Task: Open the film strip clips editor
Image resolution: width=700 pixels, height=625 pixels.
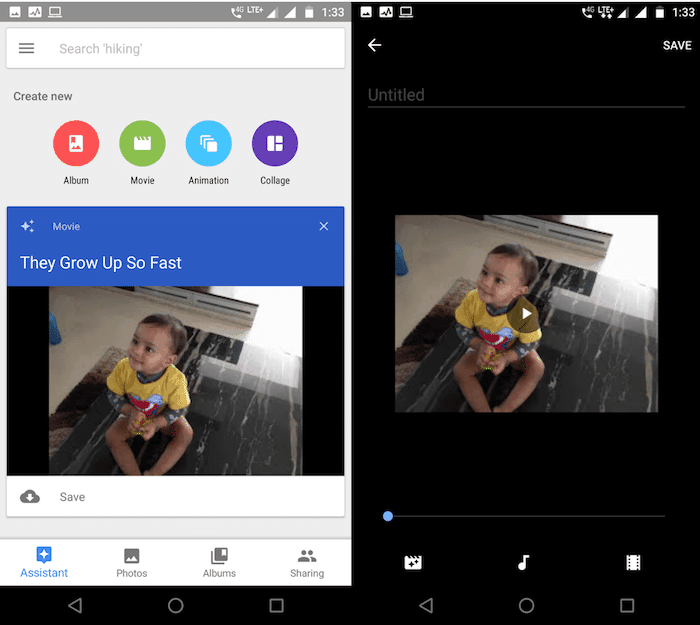Action: [633, 562]
